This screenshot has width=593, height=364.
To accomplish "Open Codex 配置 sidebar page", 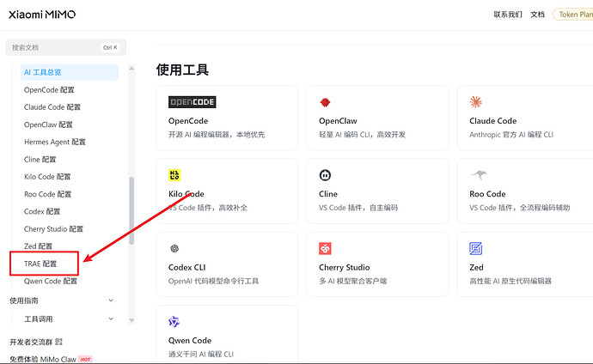I will 42,211.
